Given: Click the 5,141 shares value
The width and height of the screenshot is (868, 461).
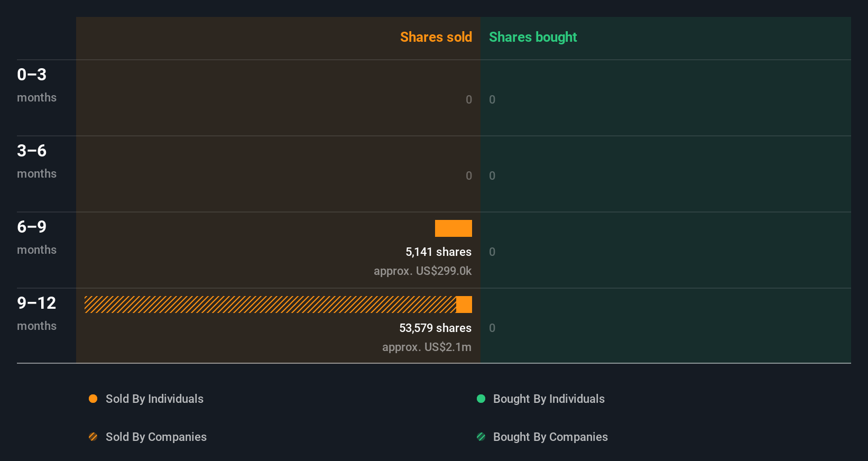Looking at the screenshot, I should coord(438,252).
